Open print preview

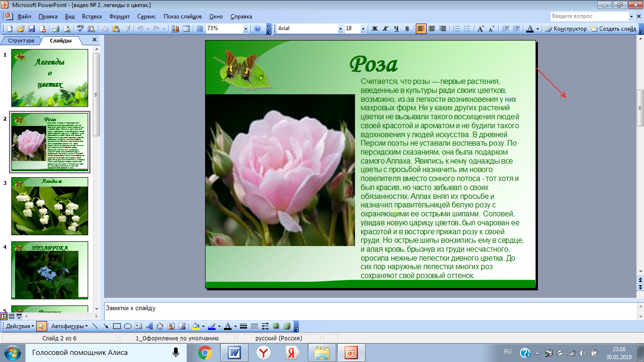pyautogui.click(x=67, y=29)
